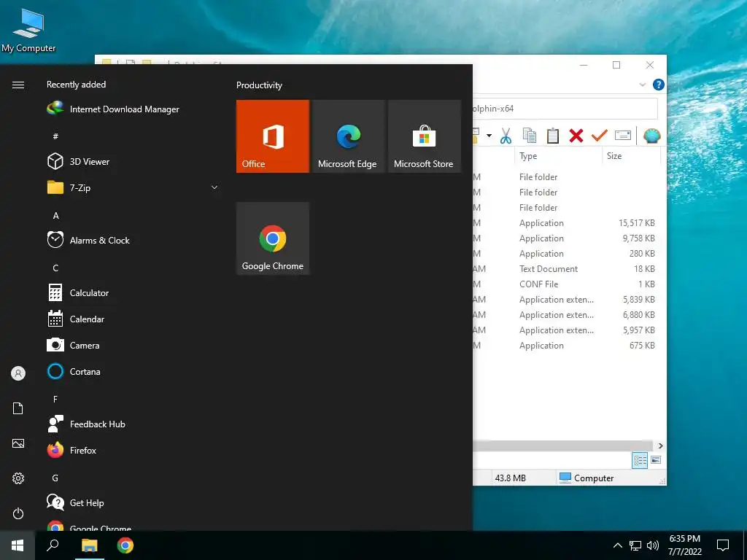The image size is (747, 560).
Task: Switch to details view button
Action: [x=640, y=460]
